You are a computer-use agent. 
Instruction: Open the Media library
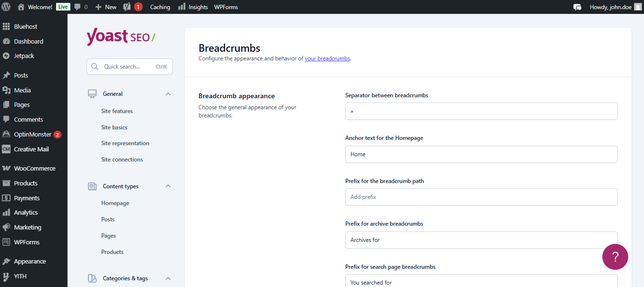click(x=22, y=90)
